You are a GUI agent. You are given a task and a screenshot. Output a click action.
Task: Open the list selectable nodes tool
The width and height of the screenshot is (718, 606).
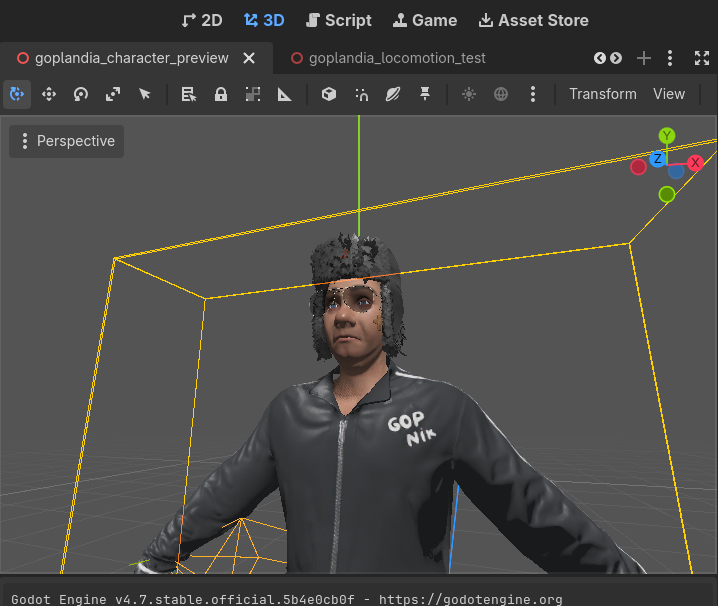coord(188,94)
